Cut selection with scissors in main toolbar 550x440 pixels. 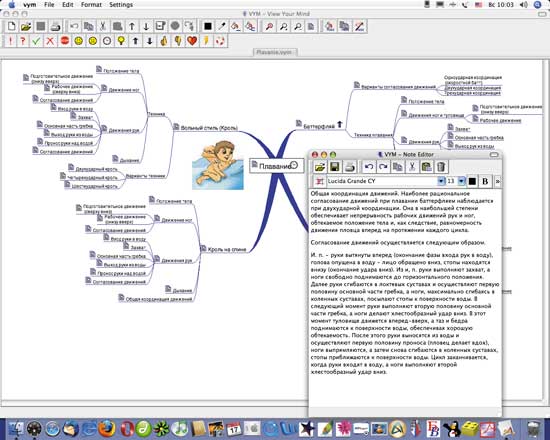(103, 26)
